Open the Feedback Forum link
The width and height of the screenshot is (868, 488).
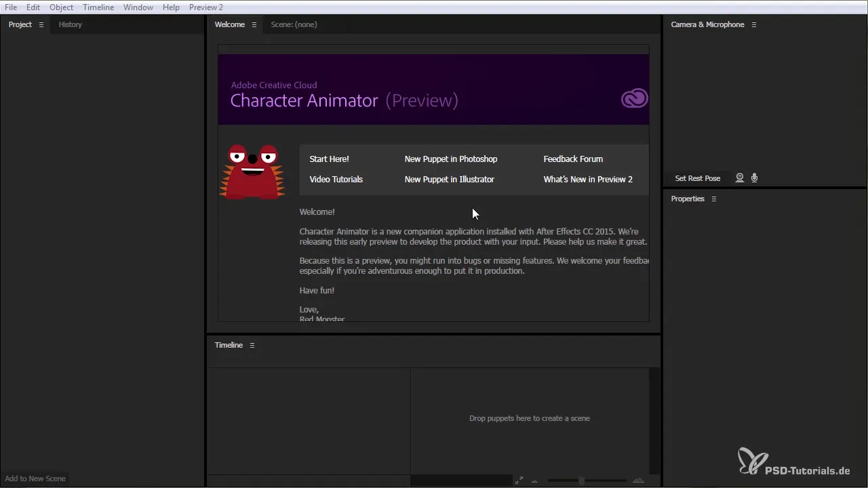(x=573, y=159)
